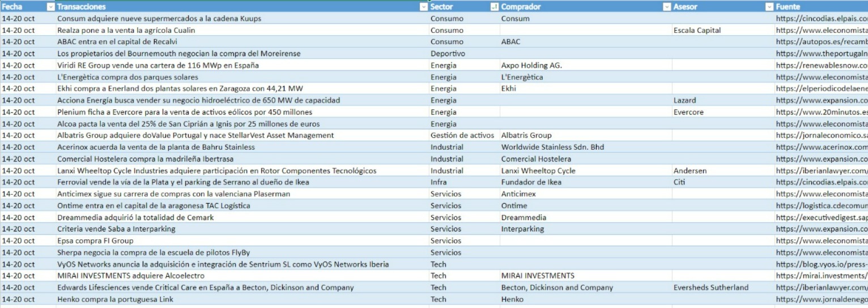868x308 pixels.
Task: Open the jornaleconomico link for Albatris Group
Action: coord(822,136)
